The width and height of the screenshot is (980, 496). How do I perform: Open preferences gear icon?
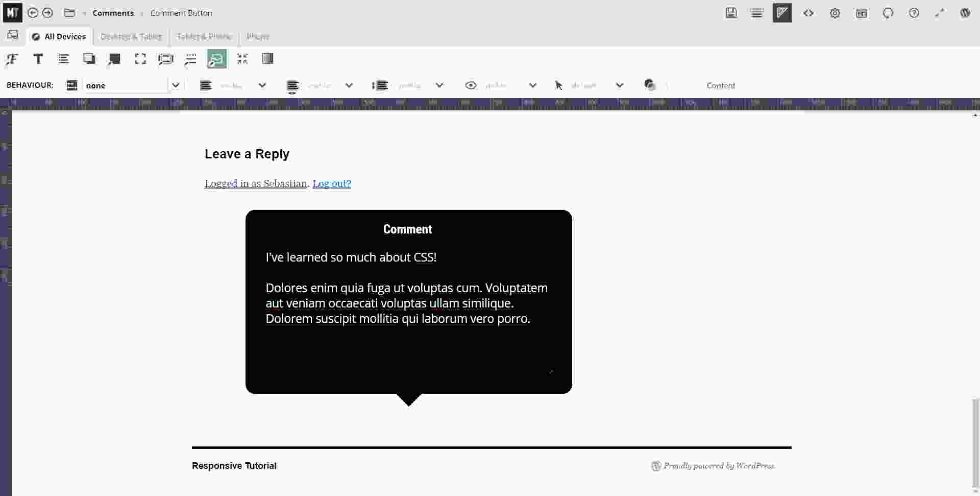coord(835,13)
